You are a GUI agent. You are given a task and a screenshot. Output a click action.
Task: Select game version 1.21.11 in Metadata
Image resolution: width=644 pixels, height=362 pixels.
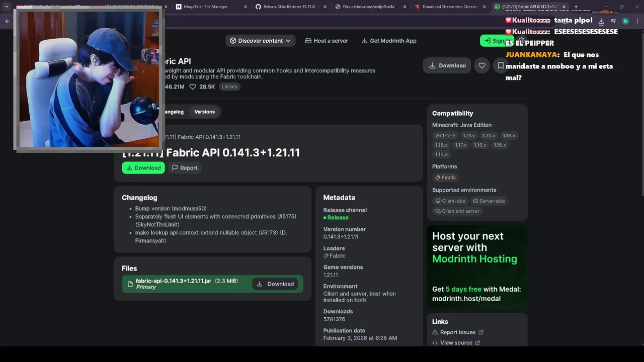coord(331,275)
